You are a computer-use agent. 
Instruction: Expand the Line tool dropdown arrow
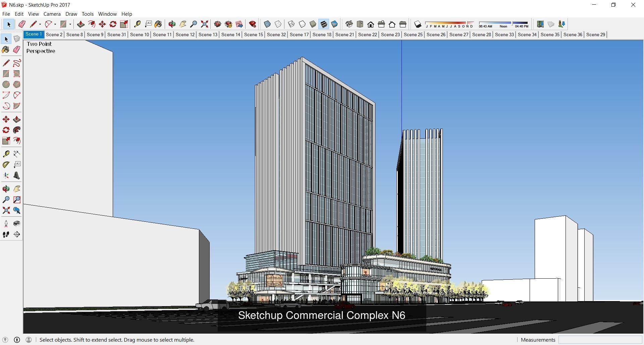(x=40, y=24)
